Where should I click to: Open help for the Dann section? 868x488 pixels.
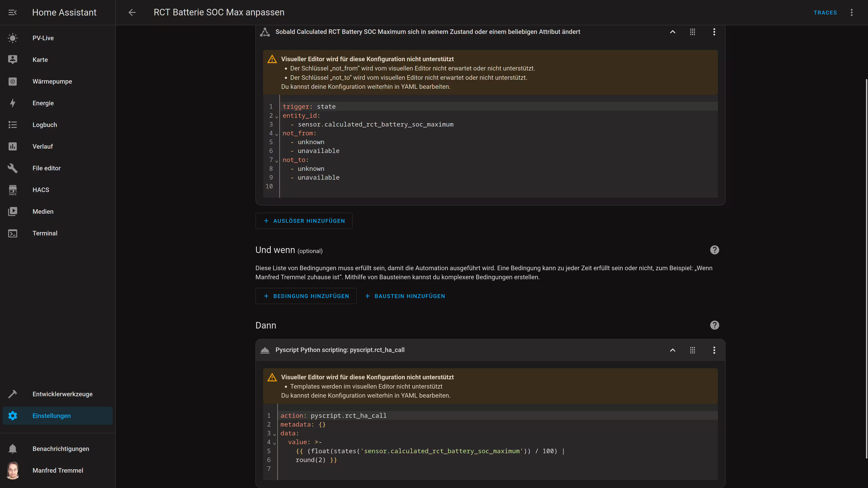tap(714, 325)
